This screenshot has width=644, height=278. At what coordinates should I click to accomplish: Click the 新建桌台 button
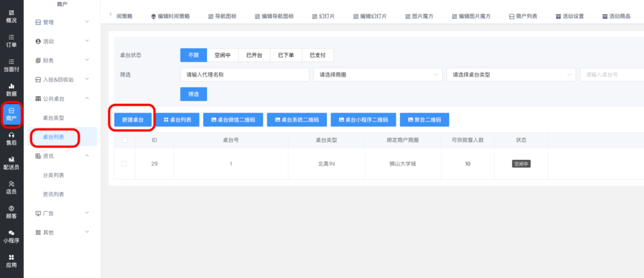pyautogui.click(x=133, y=120)
